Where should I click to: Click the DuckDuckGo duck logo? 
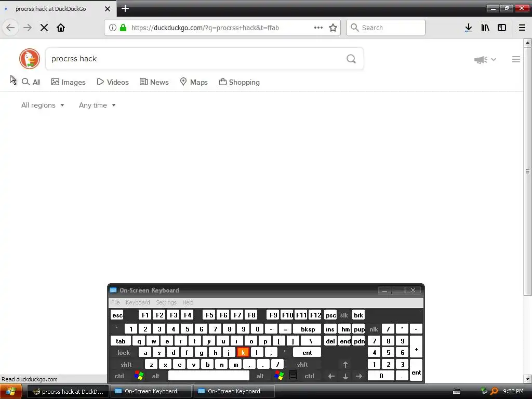click(x=30, y=59)
